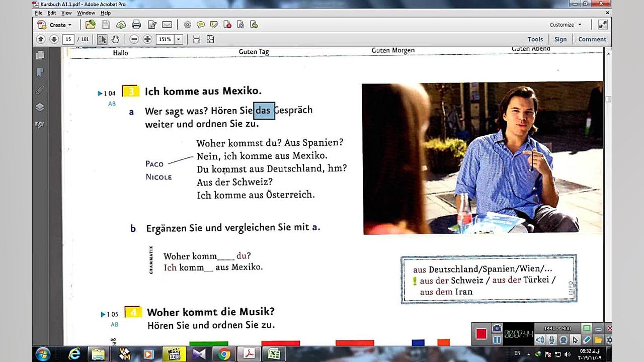This screenshot has width=644, height=362.
Task: Toggle recorder cursor capture
Action: click(x=575, y=340)
